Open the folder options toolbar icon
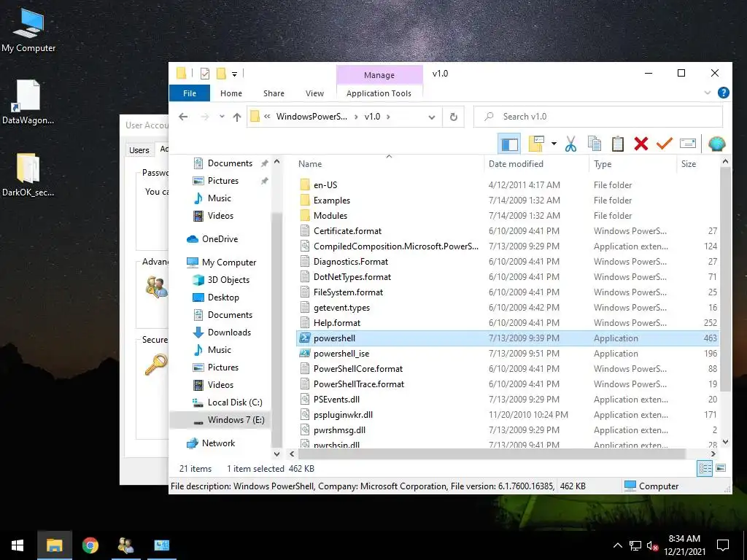747x560 pixels. (536, 144)
